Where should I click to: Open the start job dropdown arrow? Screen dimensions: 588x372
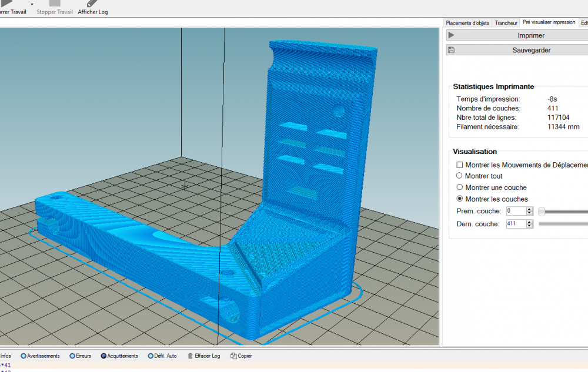(x=32, y=5)
